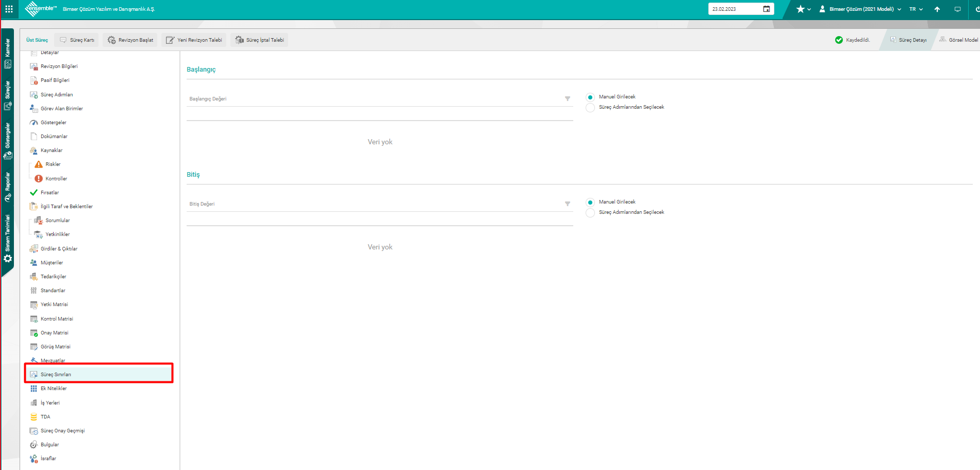Click the Yeni Revizyon Talebi button
The height and width of the screenshot is (470, 980).
pos(194,40)
